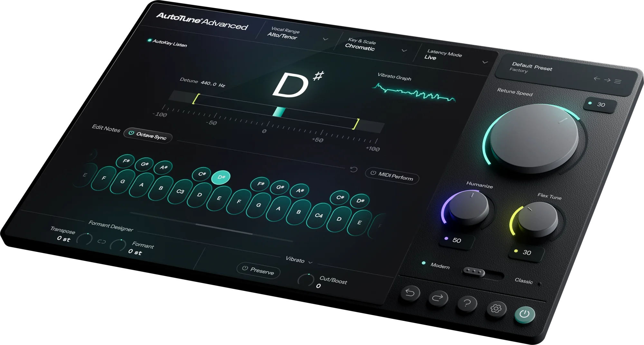644x345 pixels.
Task: Click the C3 note key
Action: pyautogui.click(x=180, y=191)
